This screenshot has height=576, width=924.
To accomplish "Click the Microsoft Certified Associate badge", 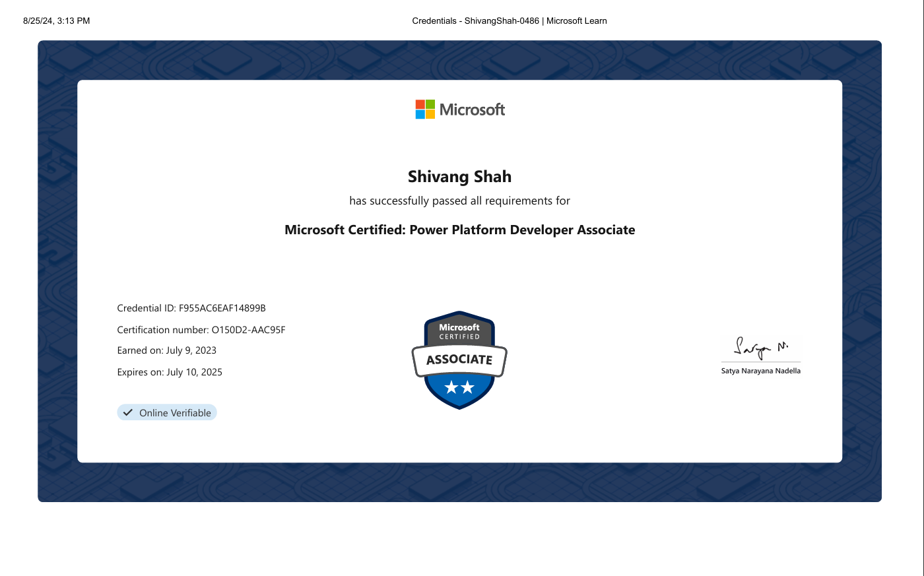I will coord(459,360).
